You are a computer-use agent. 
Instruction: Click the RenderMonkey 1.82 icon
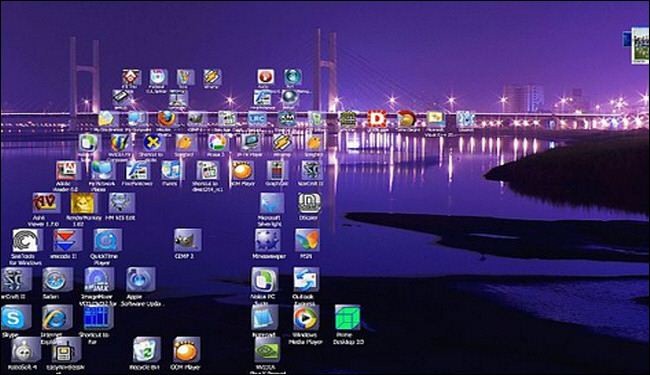(83, 203)
